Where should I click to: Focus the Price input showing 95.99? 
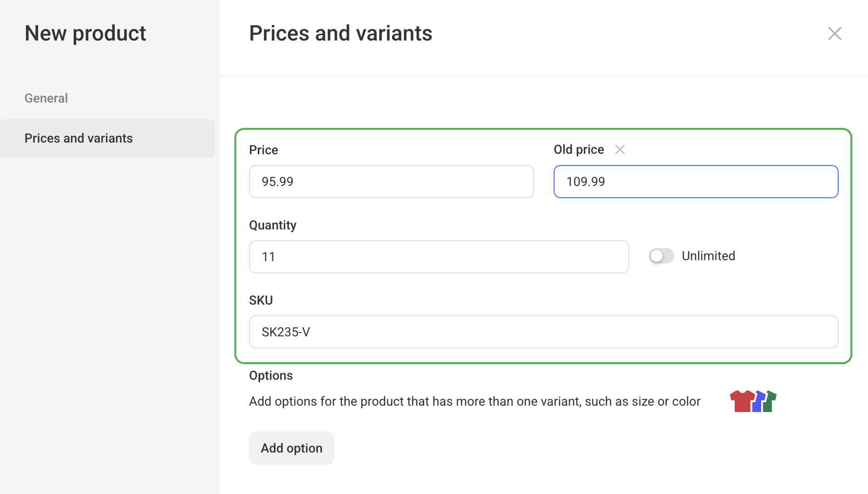(391, 182)
